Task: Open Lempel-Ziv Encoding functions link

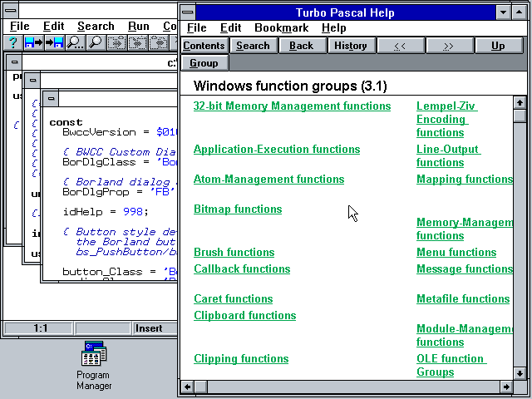Action: (x=446, y=120)
